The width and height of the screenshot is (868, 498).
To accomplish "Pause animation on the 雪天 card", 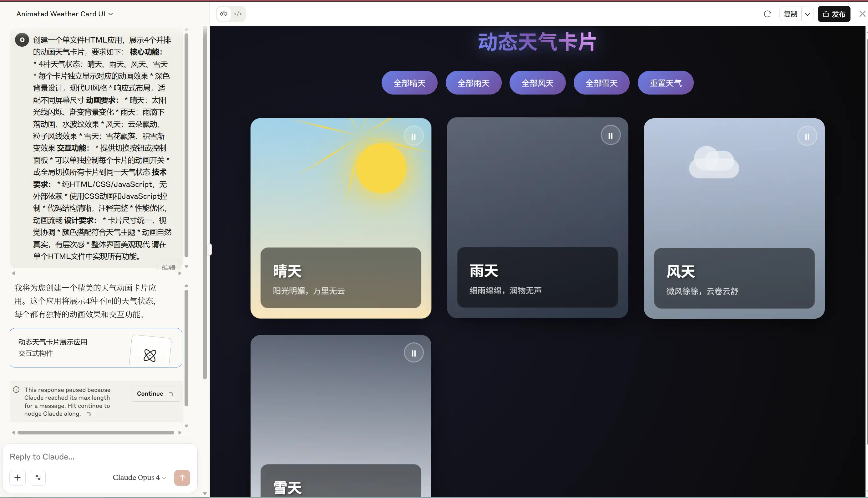I will coord(414,353).
